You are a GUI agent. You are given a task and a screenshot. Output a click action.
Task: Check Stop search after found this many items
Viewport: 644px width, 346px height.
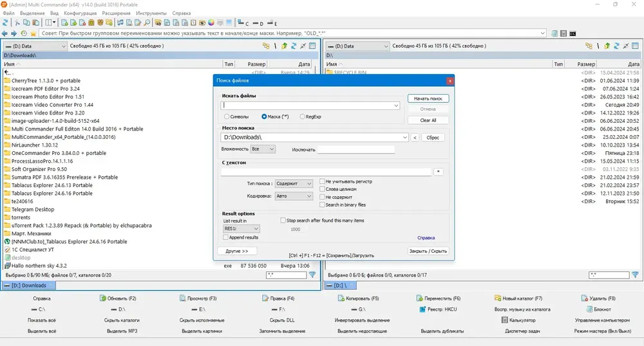[x=283, y=221]
